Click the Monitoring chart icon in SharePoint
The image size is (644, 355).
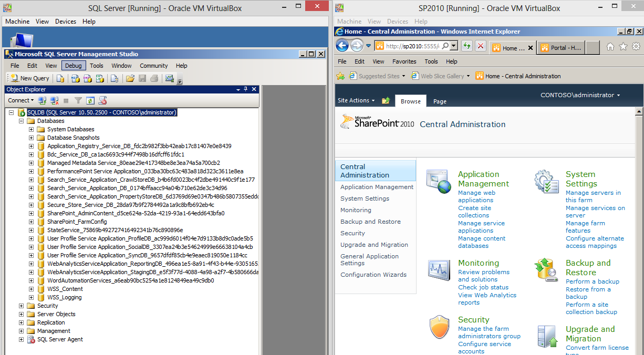(x=439, y=270)
